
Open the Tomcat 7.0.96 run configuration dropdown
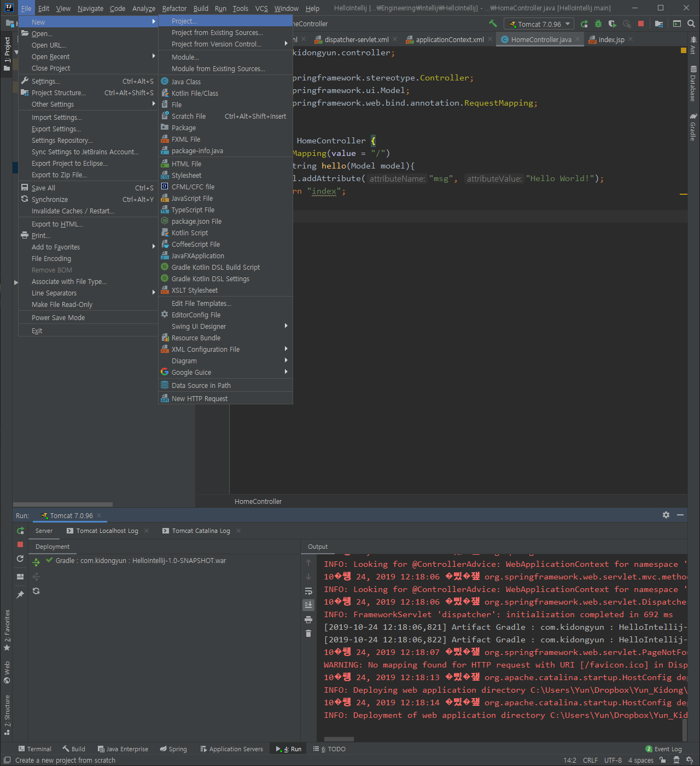pyautogui.click(x=539, y=24)
